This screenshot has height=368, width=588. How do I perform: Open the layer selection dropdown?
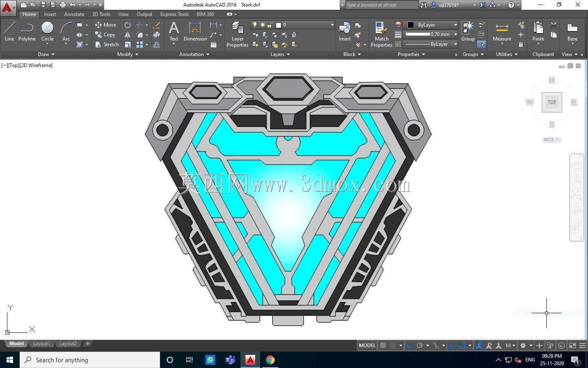[292, 25]
